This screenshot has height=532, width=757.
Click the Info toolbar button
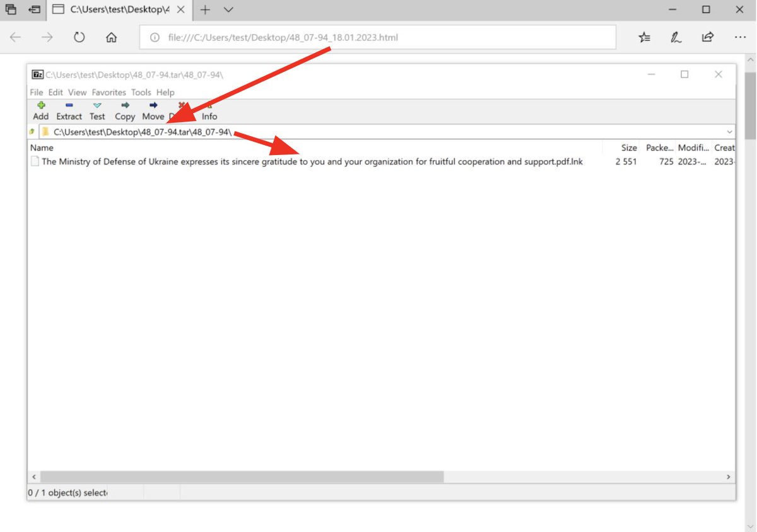click(209, 111)
